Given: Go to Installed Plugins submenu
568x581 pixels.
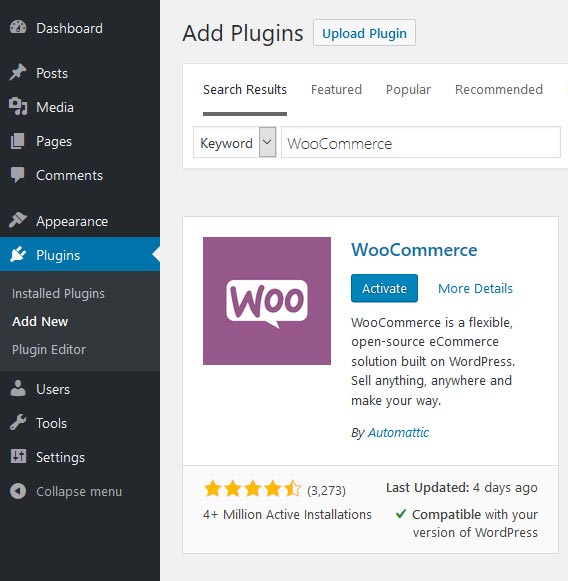Looking at the screenshot, I should coord(58,293).
